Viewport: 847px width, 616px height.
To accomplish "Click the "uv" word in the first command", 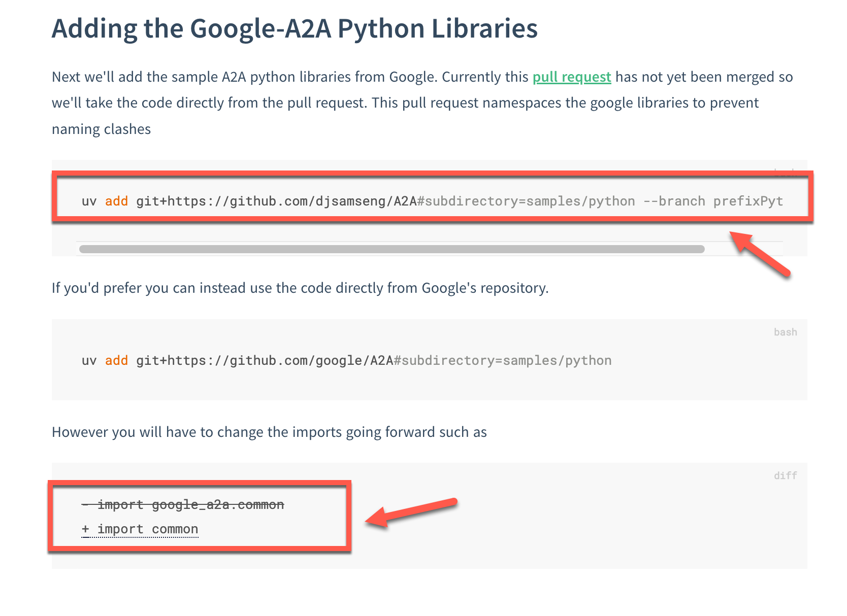I will (x=89, y=201).
